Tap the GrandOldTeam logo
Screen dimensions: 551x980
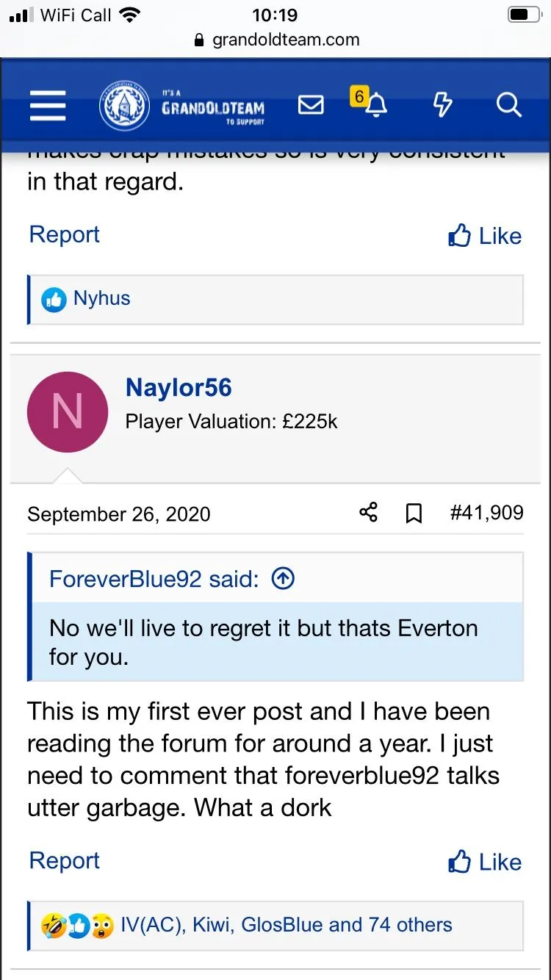pos(182,107)
